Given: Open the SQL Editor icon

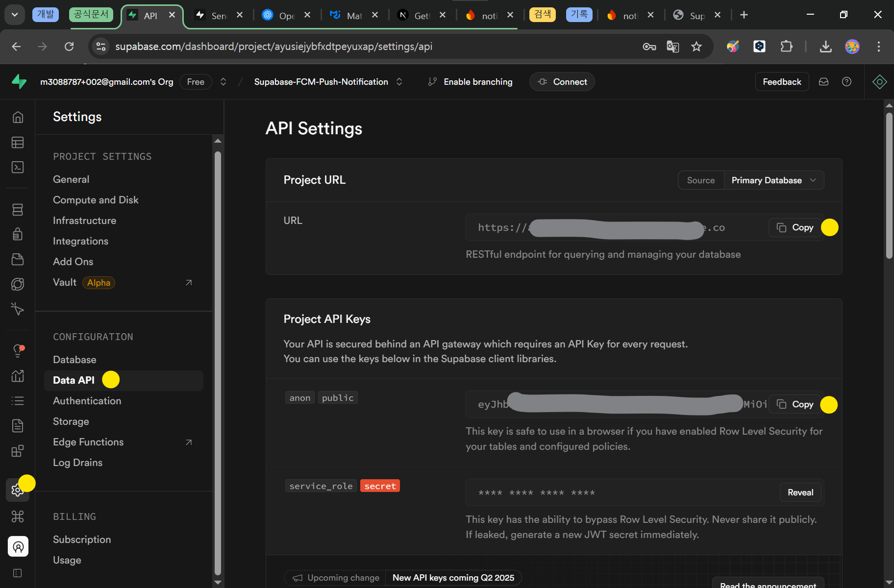Looking at the screenshot, I should click(18, 168).
